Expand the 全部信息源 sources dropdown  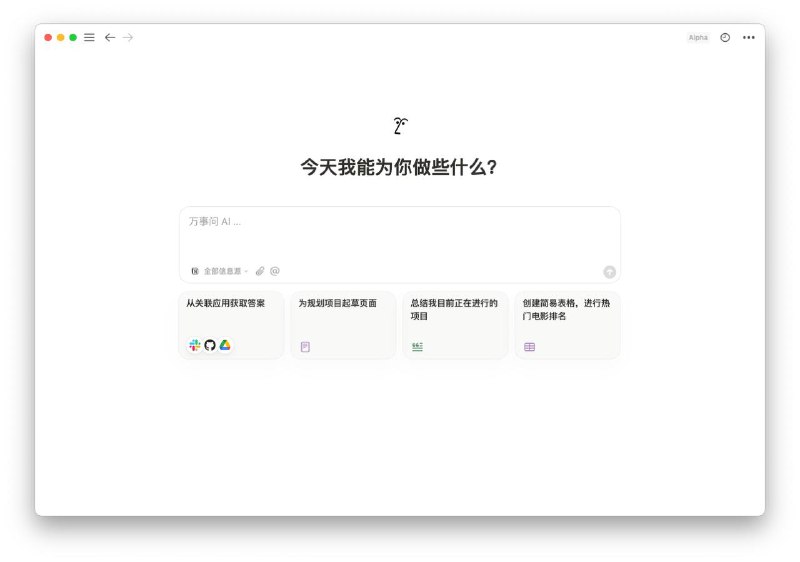(x=220, y=271)
